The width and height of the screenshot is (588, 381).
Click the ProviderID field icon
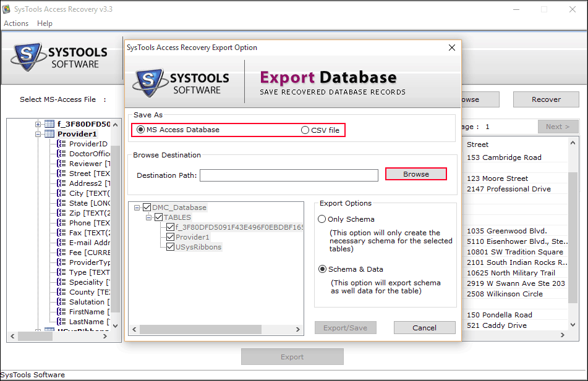pyautogui.click(x=61, y=144)
